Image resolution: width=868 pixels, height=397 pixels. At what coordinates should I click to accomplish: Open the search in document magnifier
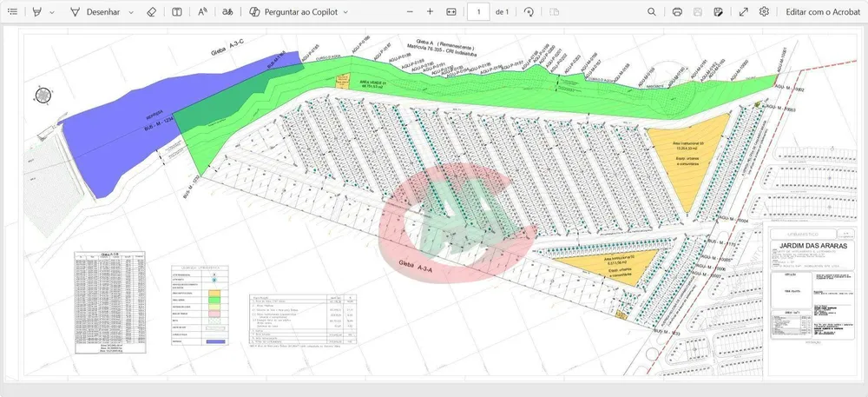652,11
